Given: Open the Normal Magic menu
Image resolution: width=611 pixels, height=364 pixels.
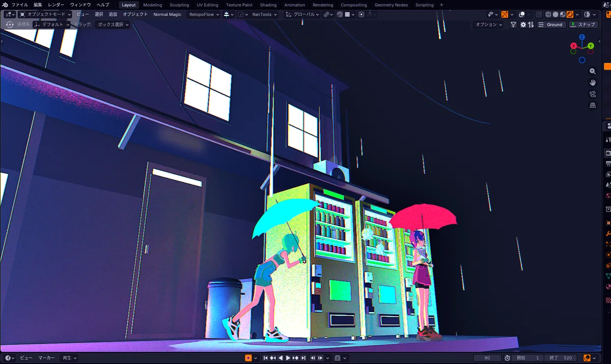Looking at the screenshot, I should (168, 14).
